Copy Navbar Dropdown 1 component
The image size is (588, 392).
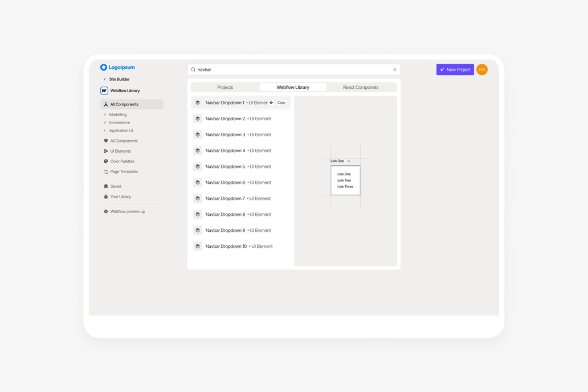coord(281,103)
